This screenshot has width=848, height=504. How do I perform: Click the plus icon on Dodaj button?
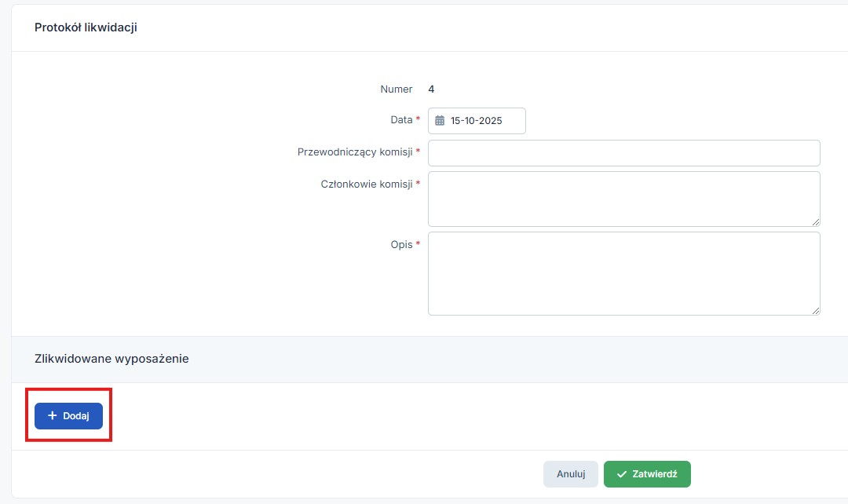tap(53, 416)
